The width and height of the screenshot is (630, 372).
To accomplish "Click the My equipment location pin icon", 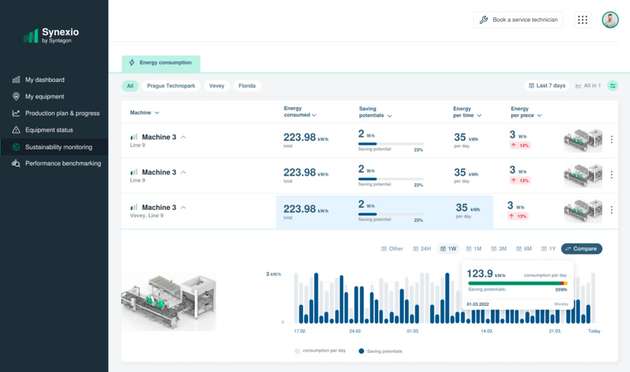I will pyautogui.click(x=16, y=96).
